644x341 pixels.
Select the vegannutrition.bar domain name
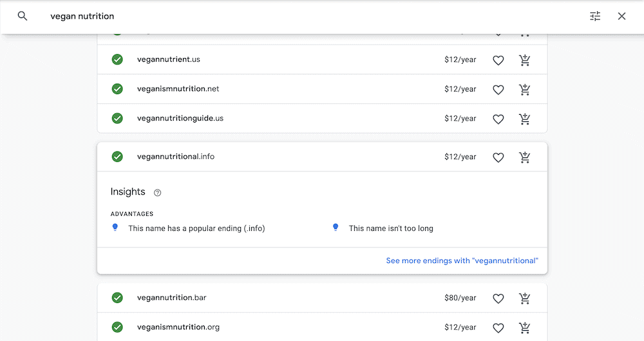coord(172,297)
